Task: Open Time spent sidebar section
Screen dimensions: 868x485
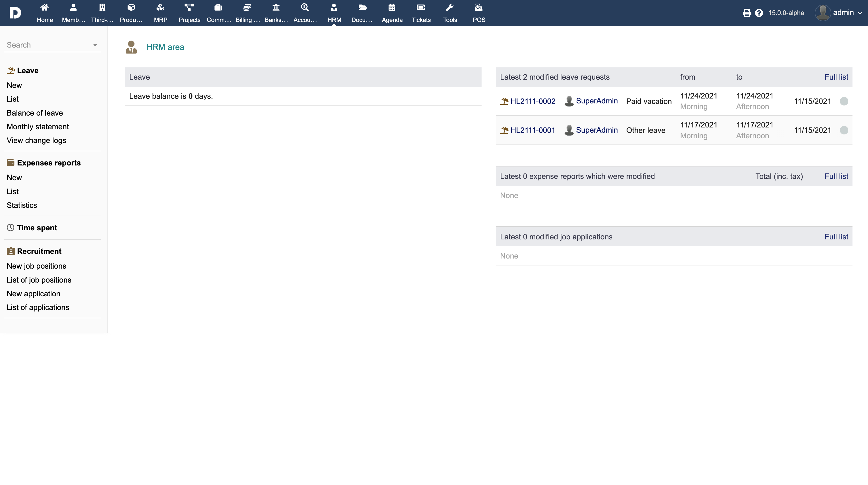Action: click(37, 228)
